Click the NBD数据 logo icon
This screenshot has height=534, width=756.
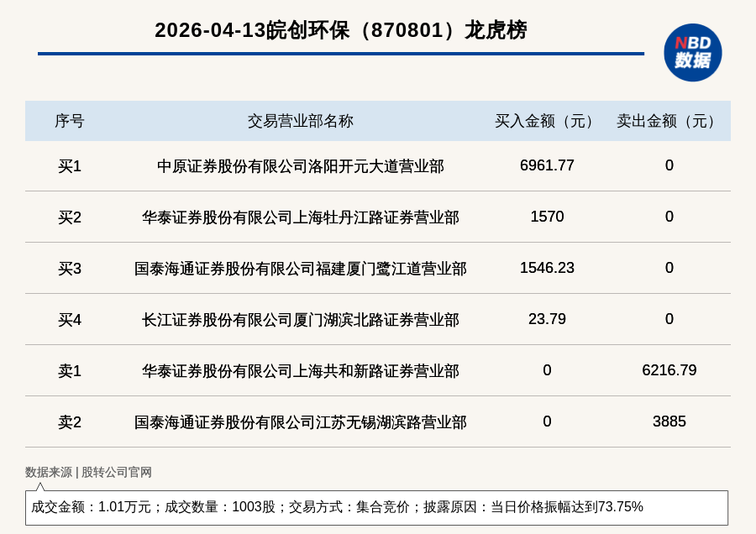pyautogui.click(x=692, y=52)
